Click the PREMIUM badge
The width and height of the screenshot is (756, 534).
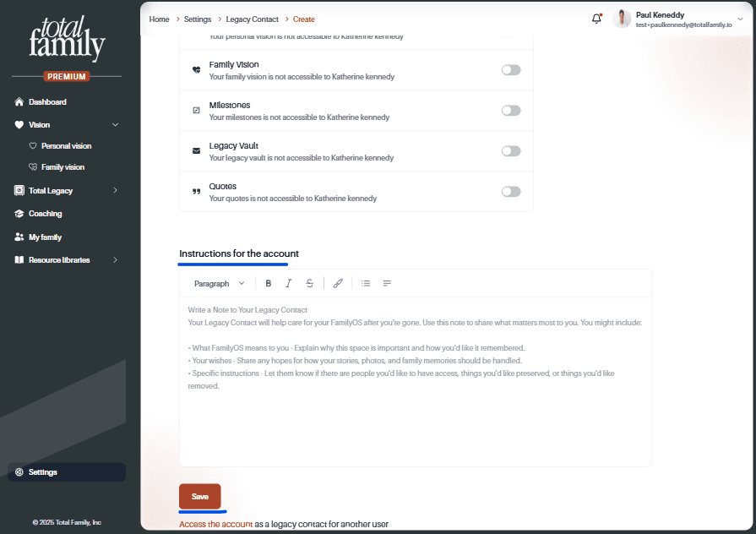(67, 76)
